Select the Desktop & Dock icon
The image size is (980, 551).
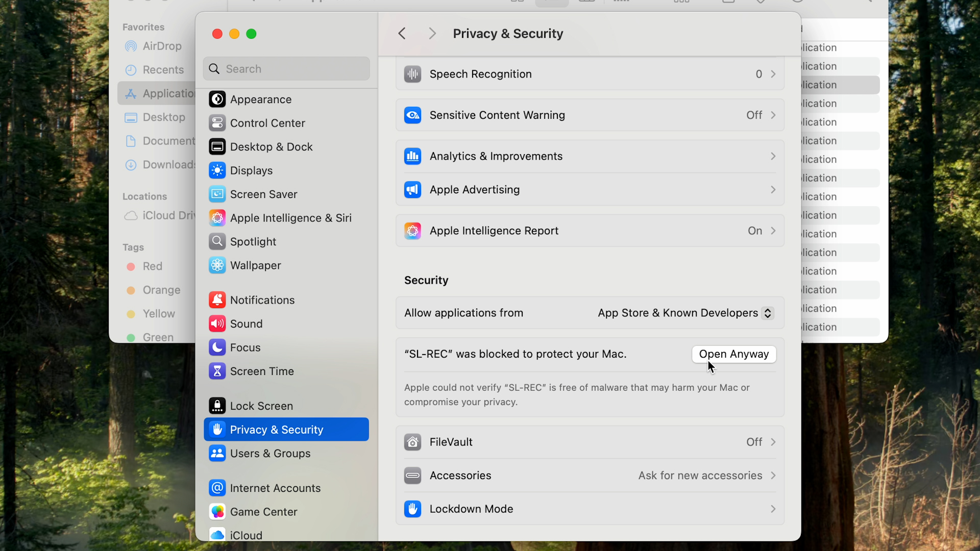217,147
